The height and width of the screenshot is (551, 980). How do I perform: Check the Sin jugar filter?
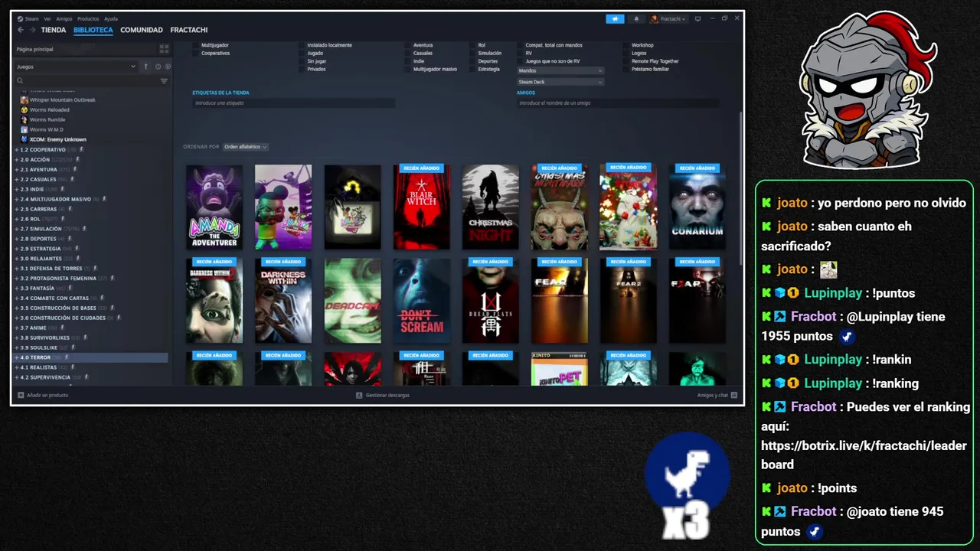click(x=302, y=61)
